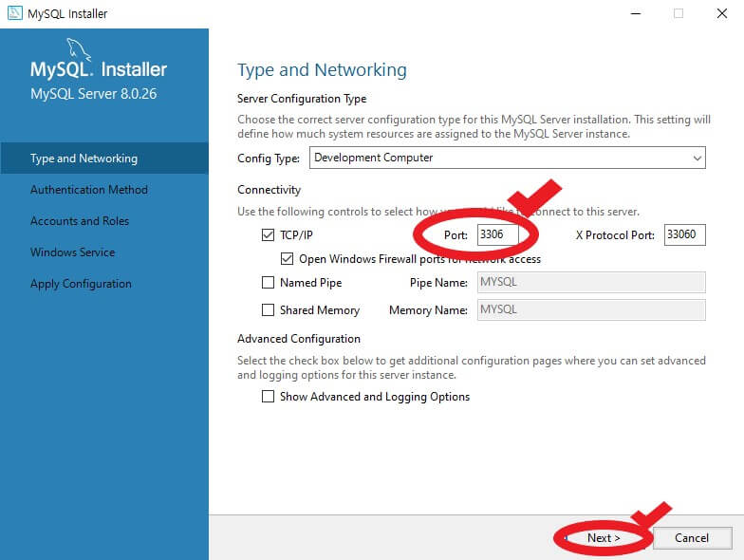Viewport: 744px width, 560px height.
Task: Select Type and Networking step
Action: [x=104, y=158]
